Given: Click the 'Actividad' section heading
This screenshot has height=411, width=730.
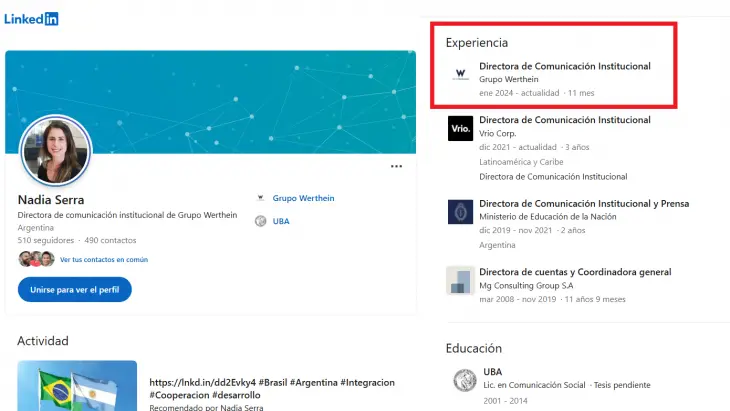Looking at the screenshot, I should [x=43, y=341].
